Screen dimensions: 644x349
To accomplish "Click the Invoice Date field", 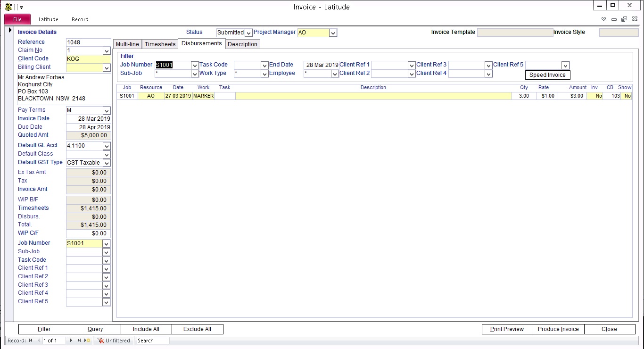I will coord(88,119).
